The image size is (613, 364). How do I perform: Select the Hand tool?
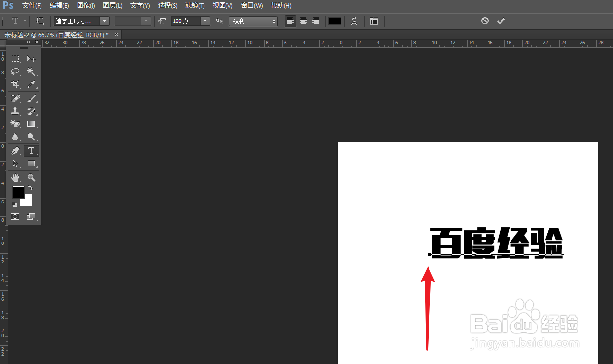(x=16, y=178)
